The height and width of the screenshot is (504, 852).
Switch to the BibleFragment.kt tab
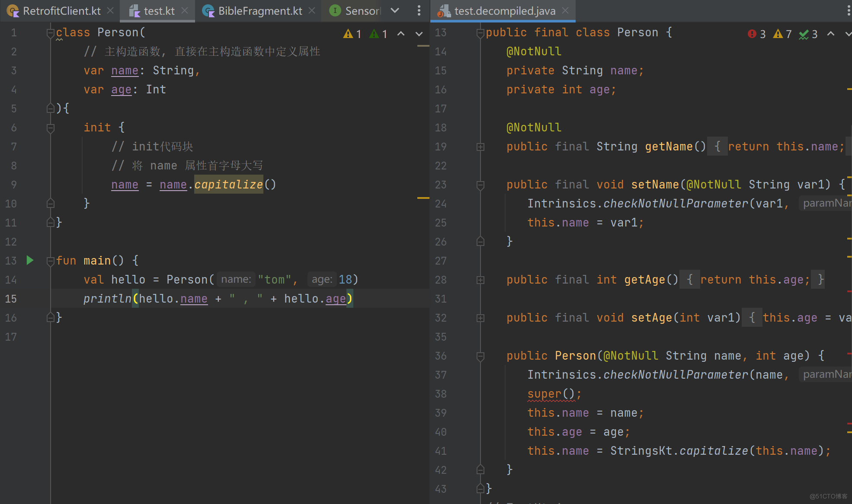pos(259,11)
